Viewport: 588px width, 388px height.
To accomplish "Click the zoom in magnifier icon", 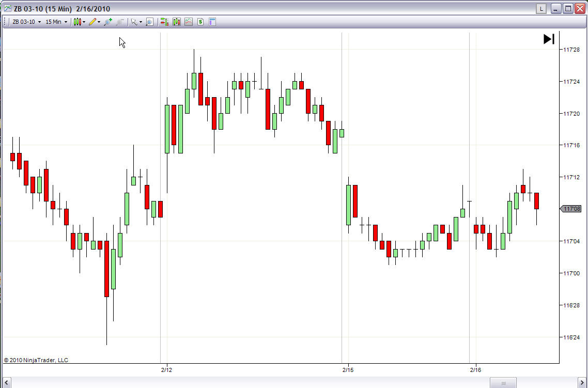I will click(x=108, y=22).
